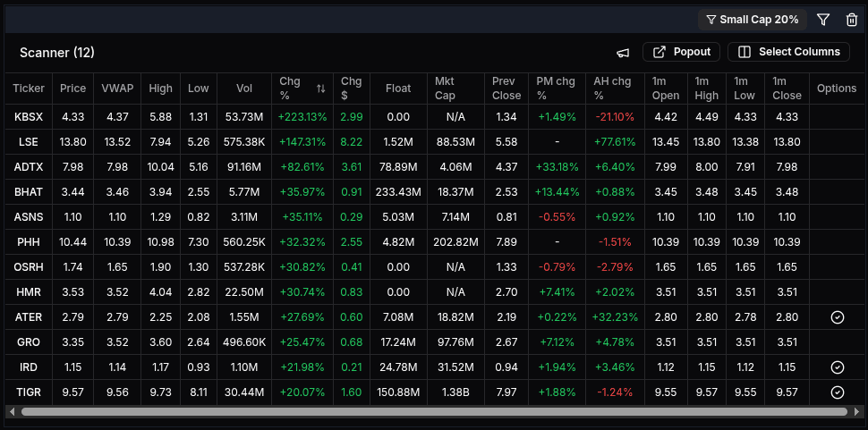The image size is (868, 430).
Task: Select the ADTX ticker cell
Action: 29,167
